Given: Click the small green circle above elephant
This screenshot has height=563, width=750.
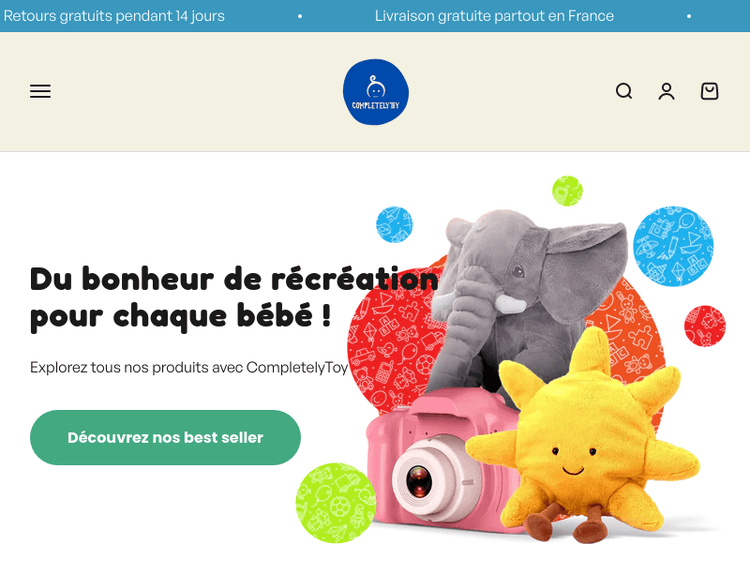Looking at the screenshot, I should coord(567,191).
